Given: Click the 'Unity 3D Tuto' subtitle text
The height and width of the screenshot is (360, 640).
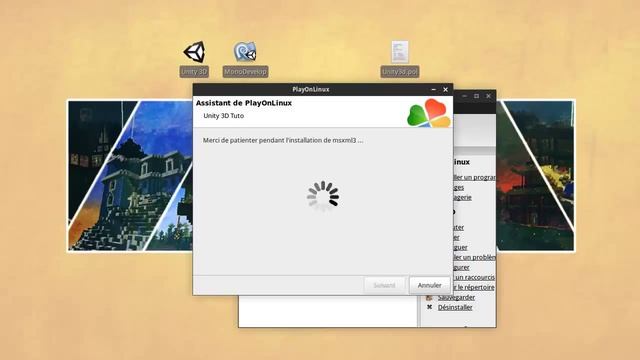Looking at the screenshot, I should click(x=224, y=116).
